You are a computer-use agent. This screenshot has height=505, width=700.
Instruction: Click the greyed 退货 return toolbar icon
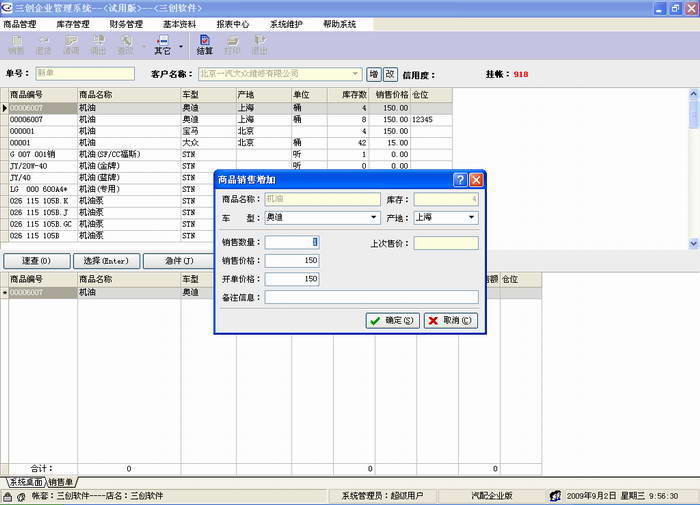click(x=43, y=46)
